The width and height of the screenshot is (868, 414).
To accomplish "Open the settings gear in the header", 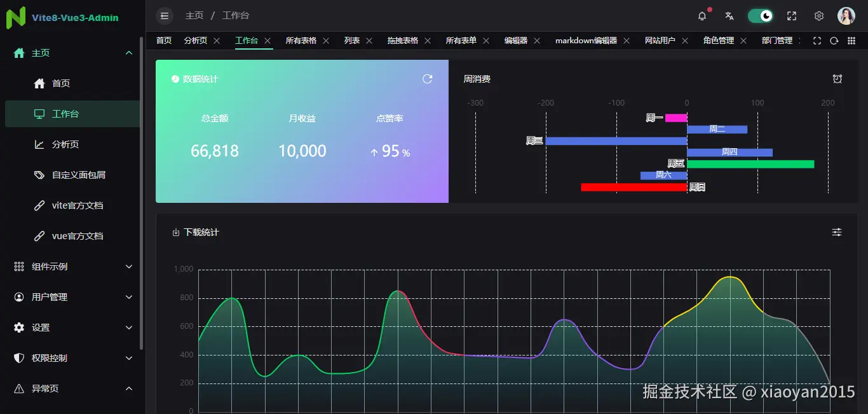I will click(x=819, y=16).
